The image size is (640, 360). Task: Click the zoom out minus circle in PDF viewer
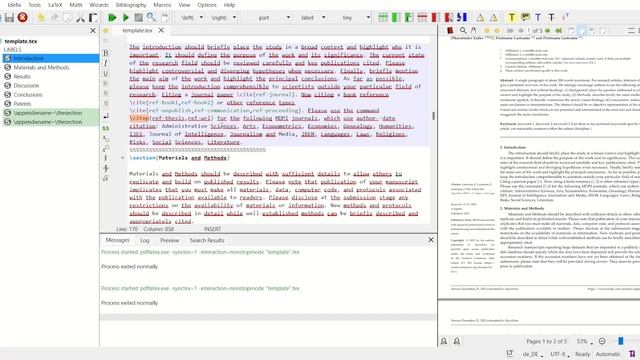pyautogui.click(x=602, y=341)
